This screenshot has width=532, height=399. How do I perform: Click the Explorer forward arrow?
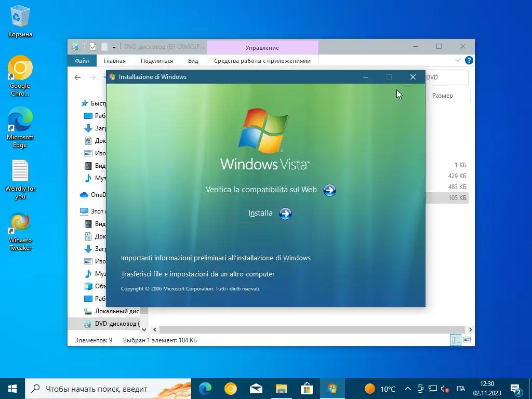[93, 77]
